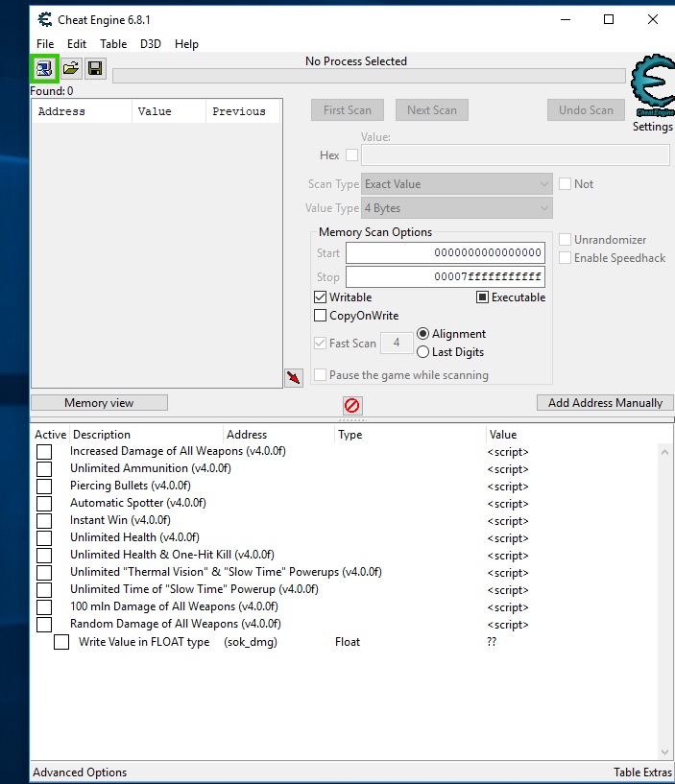The image size is (675, 784).
Task: Activate Unlimited Health (v4.0.0f) checkbox
Action: click(x=44, y=538)
